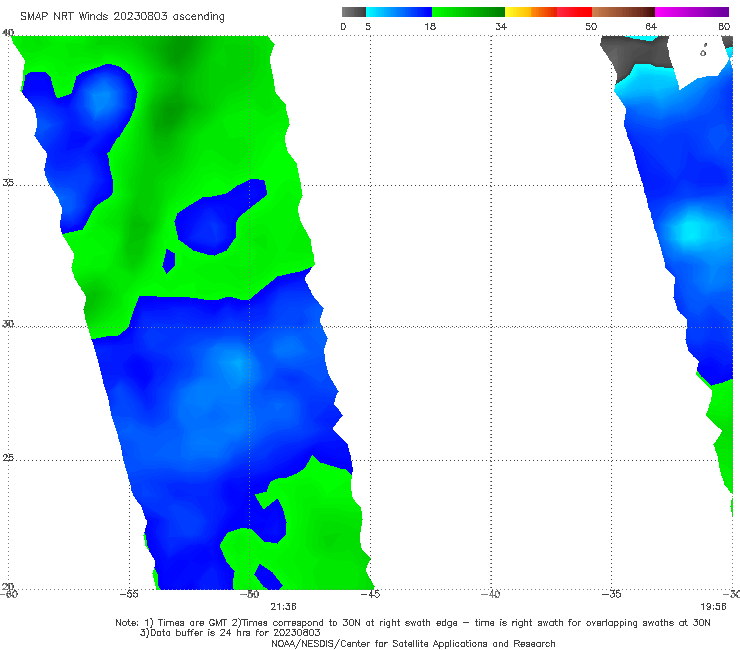The height and width of the screenshot is (650, 740).
Task: Click the longitude label '-55' on the bottom axis
Action: [129, 594]
